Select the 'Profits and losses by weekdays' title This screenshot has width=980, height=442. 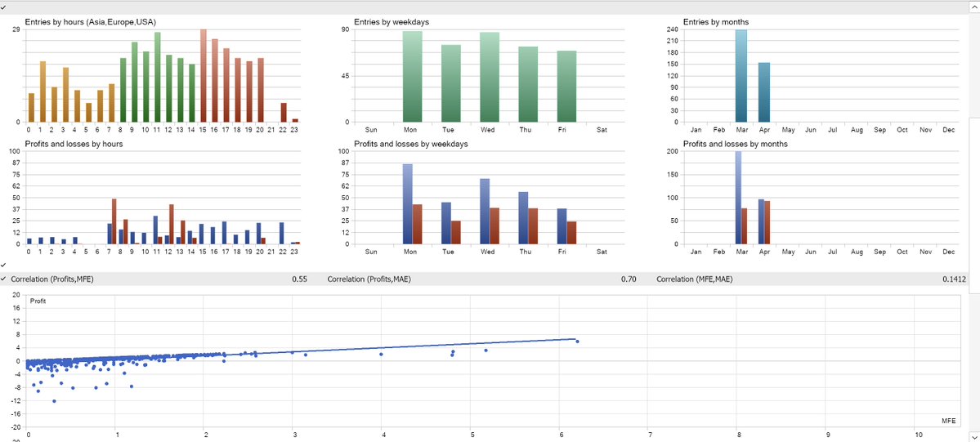tap(410, 144)
